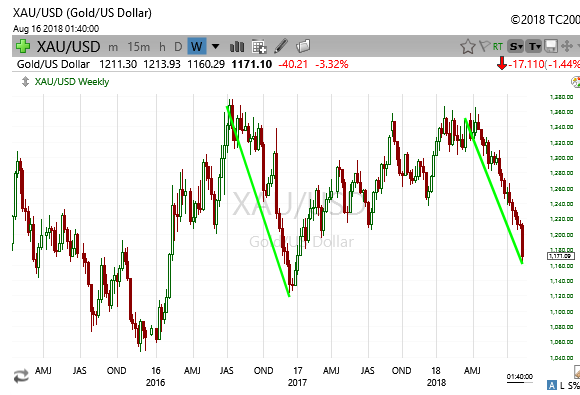Open the 'T' dropdown button
580x395 pixels.
click(534, 46)
